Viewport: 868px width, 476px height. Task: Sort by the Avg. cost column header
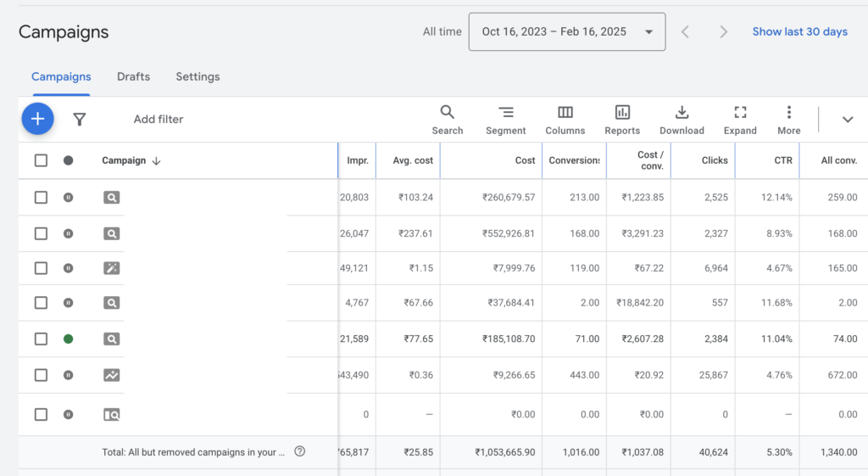[413, 160]
